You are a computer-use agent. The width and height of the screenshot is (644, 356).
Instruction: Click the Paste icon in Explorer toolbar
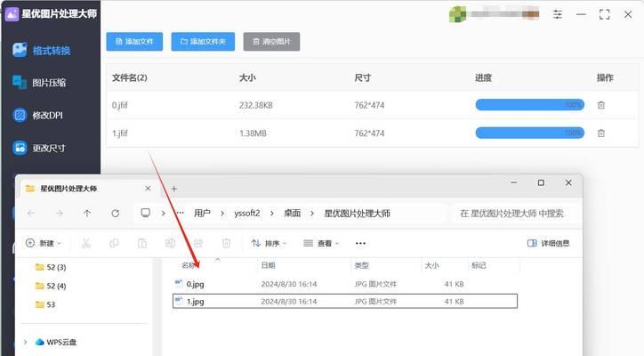click(142, 243)
